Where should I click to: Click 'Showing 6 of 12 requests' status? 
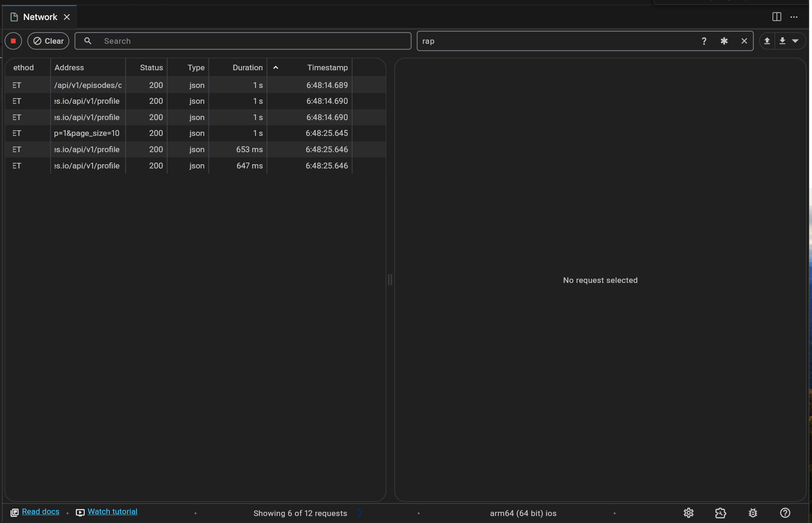coord(300,513)
